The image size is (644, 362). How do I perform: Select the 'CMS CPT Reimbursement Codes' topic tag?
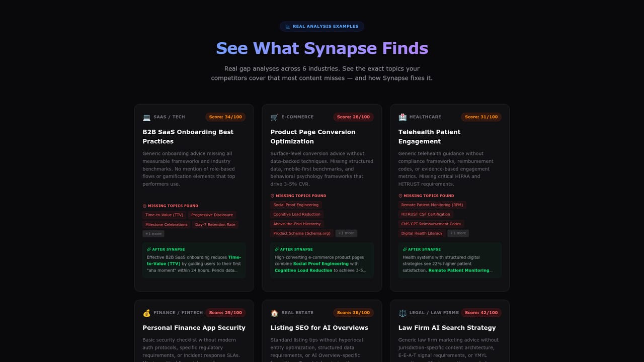pos(431,224)
